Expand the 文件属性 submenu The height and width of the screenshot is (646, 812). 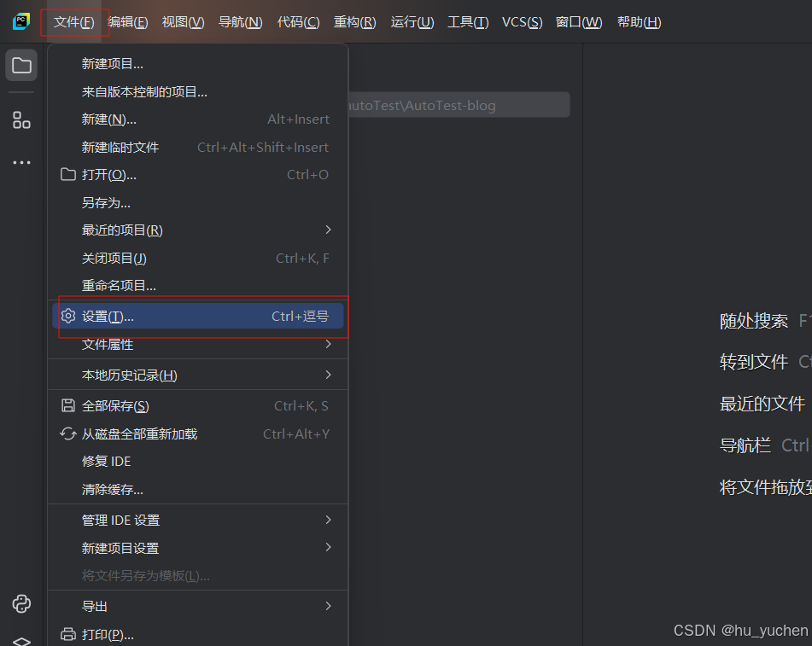click(x=329, y=344)
